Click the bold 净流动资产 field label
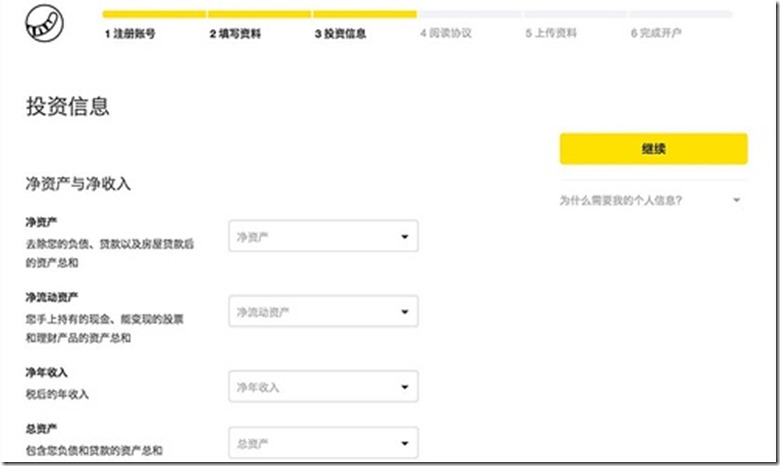Viewport: 780px width, 466px height. [52, 297]
